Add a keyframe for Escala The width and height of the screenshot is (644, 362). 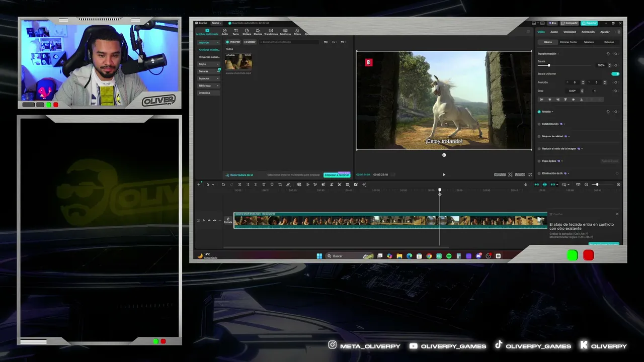(x=616, y=65)
